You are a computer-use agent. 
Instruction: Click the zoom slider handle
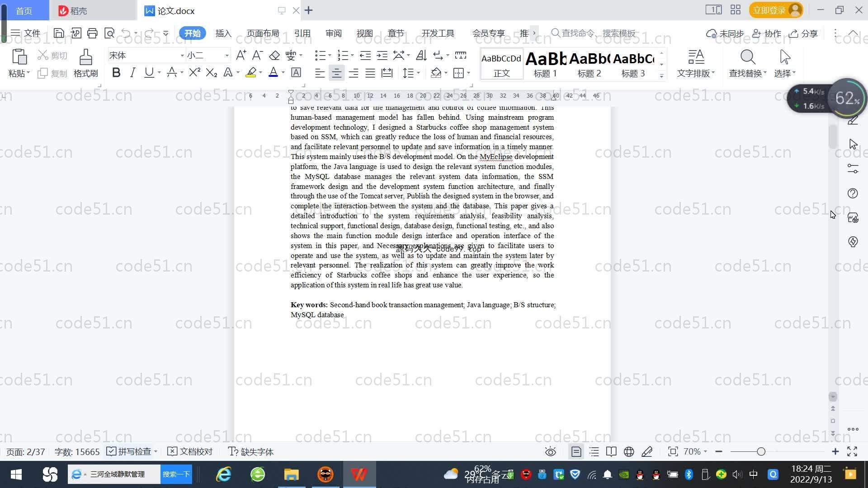click(x=761, y=451)
